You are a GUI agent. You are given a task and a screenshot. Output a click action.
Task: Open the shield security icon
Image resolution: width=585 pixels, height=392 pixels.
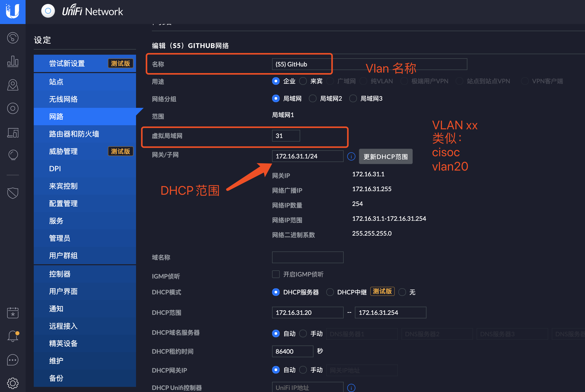click(13, 193)
